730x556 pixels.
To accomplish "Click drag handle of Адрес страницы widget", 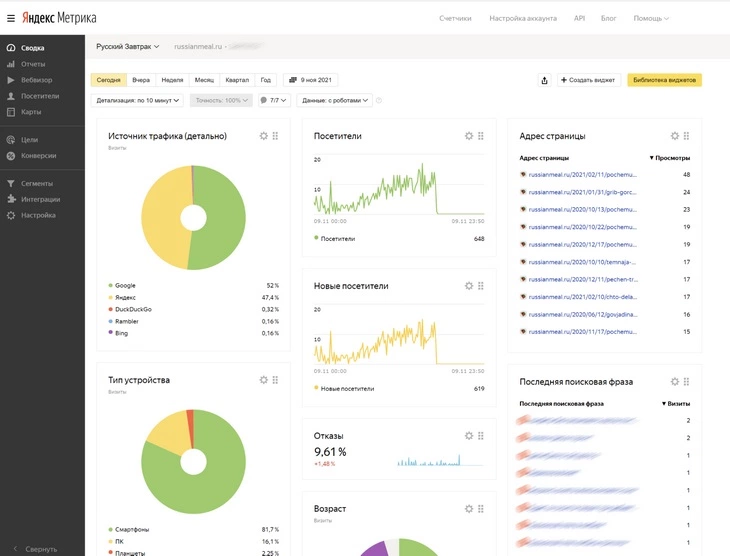I will coord(686,136).
